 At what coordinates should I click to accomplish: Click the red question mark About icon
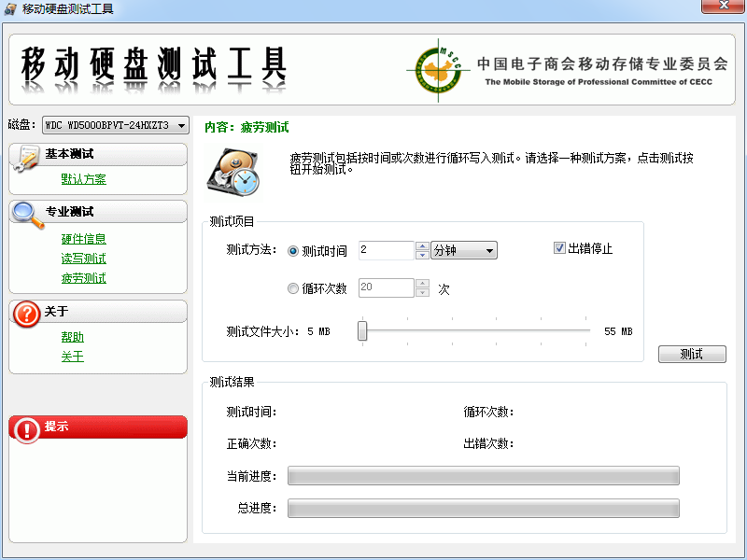point(25,315)
